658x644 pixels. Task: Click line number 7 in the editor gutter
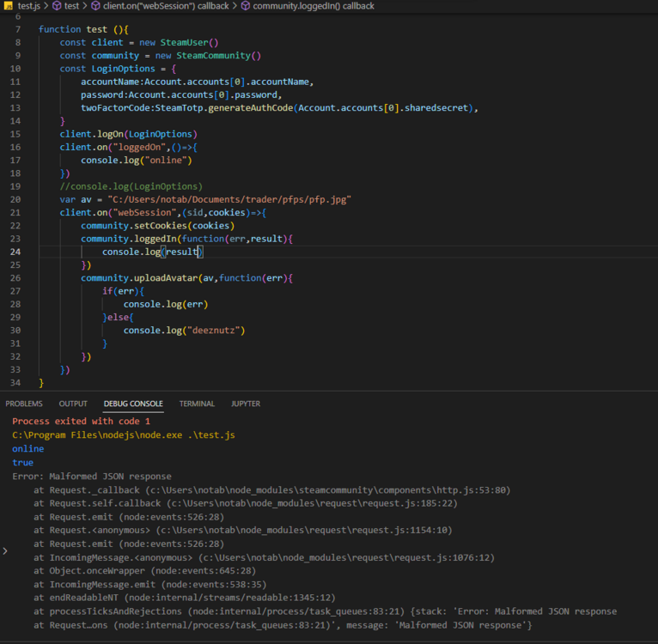pos(18,29)
